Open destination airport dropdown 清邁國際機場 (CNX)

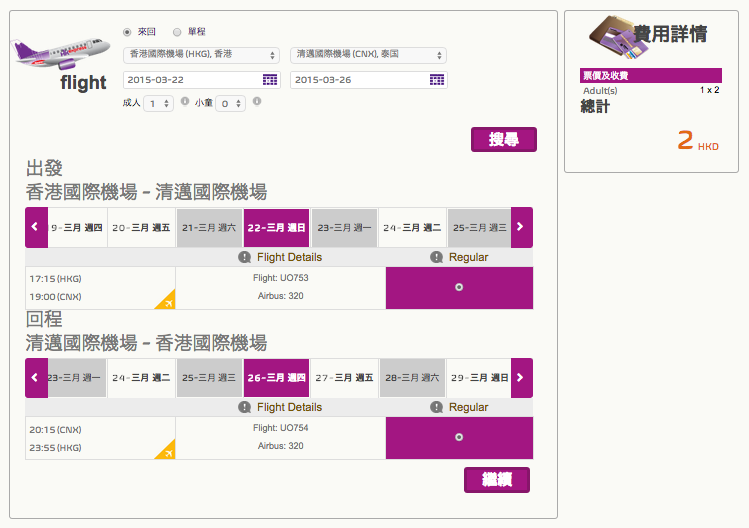click(368, 55)
